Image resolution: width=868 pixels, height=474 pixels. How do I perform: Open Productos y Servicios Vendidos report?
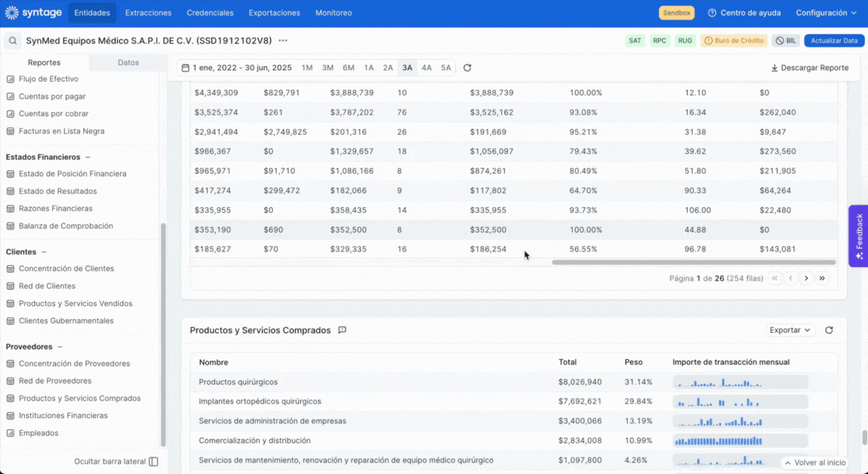(x=75, y=303)
